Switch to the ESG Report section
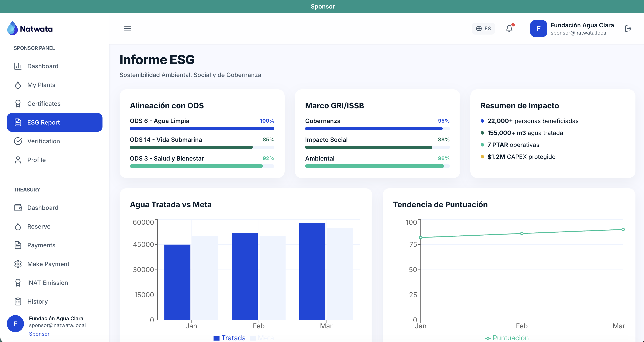 54,122
